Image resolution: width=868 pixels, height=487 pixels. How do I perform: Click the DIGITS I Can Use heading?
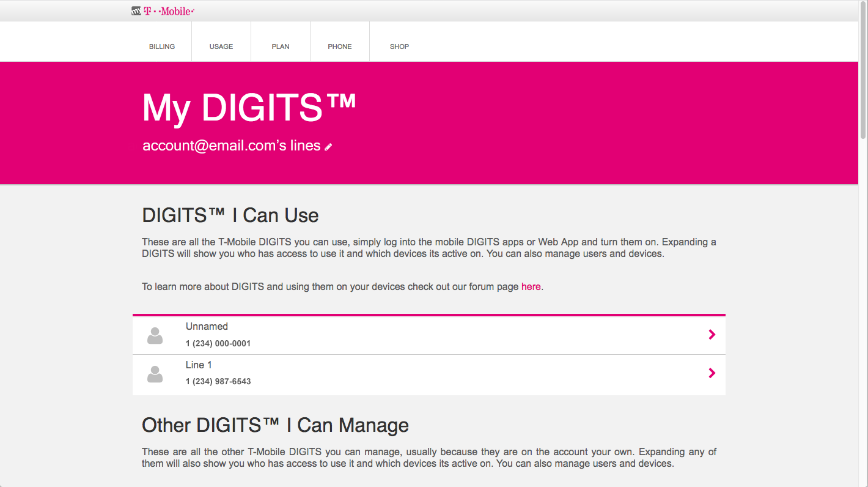[230, 215]
